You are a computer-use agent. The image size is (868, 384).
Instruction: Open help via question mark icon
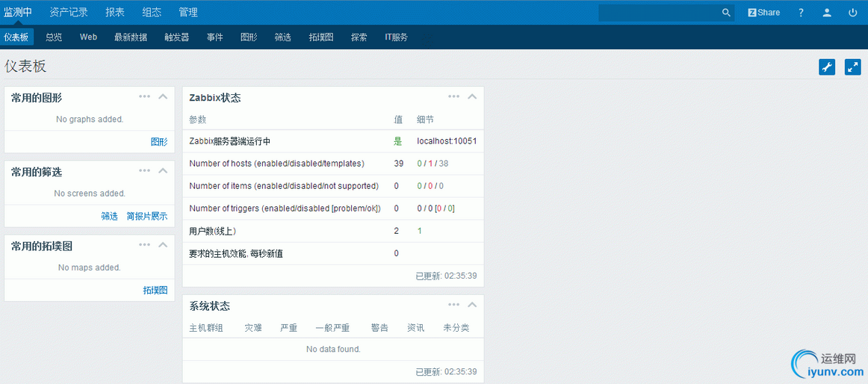(x=801, y=12)
